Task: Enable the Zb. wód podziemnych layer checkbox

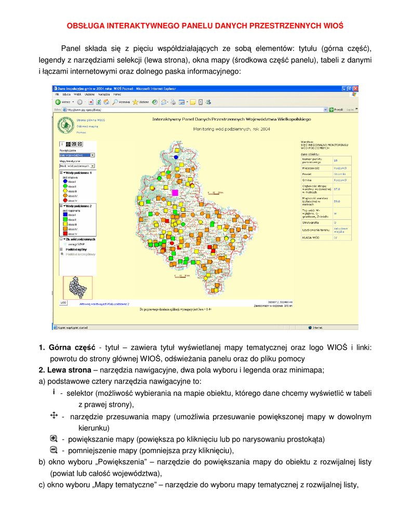Action: click(x=61, y=239)
